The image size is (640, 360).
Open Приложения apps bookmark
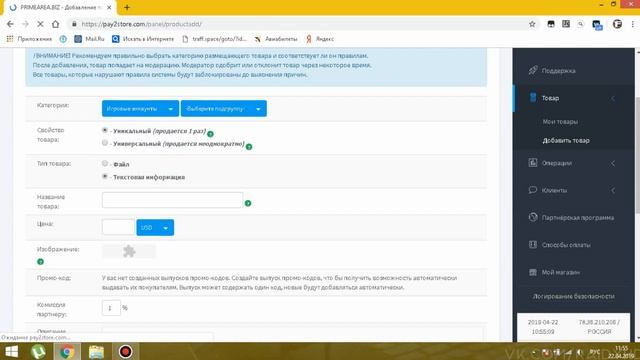click(29, 39)
